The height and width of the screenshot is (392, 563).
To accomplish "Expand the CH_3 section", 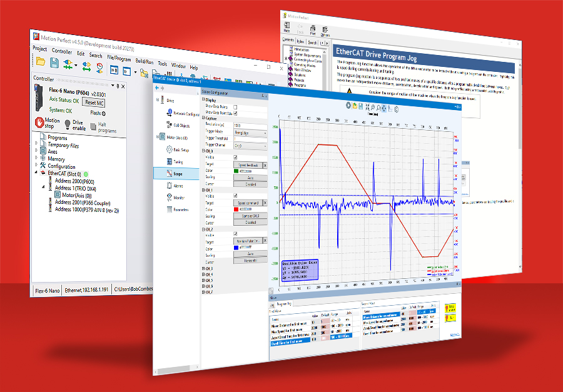I will coord(204,268).
